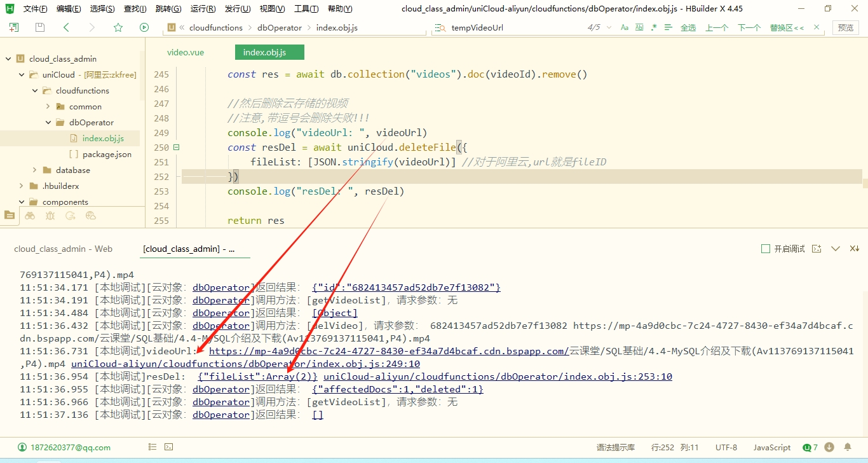The image size is (868, 463).
Task: Click the breadcrumb collapse double-chevron icon
Action: pos(182,28)
